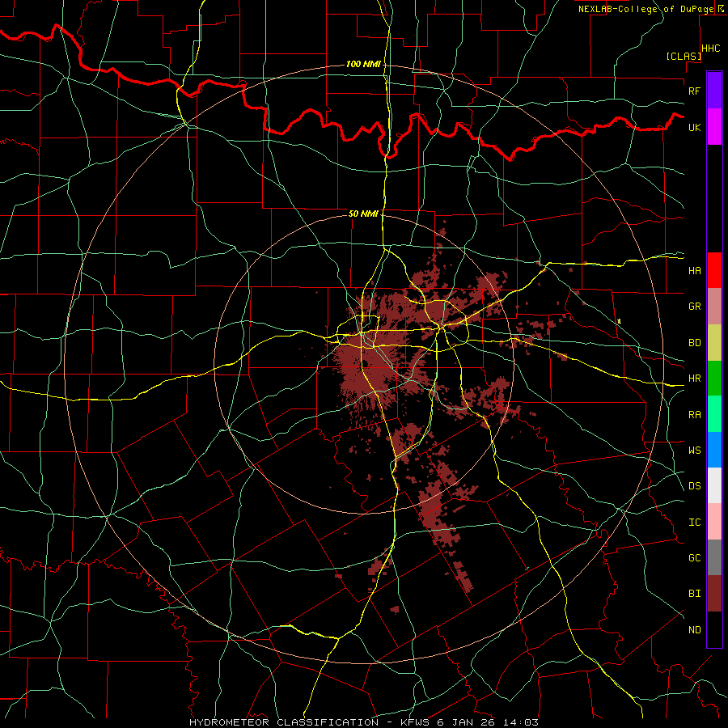The image size is (728, 728).
Task: Click the 100 NMI range ring label
Action: coord(363,64)
